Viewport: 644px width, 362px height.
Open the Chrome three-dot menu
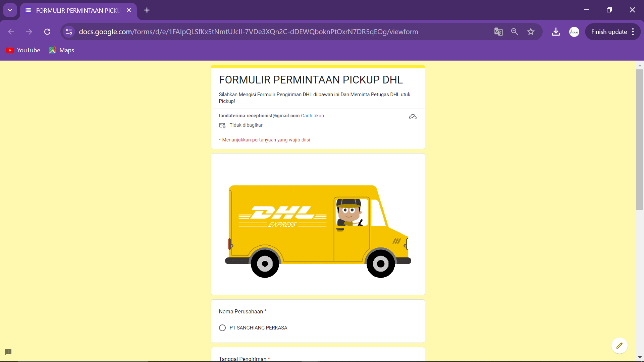[633, 32]
